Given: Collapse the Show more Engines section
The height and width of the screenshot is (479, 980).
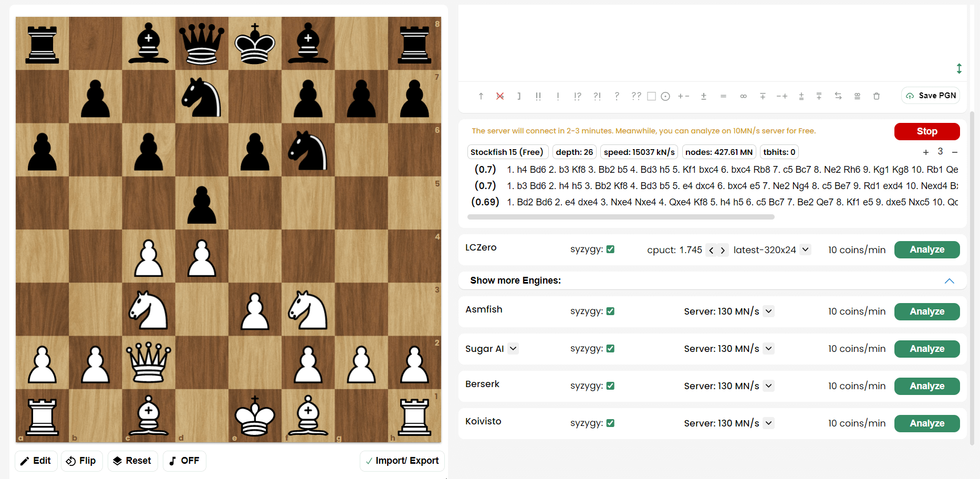Looking at the screenshot, I should pos(949,280).
